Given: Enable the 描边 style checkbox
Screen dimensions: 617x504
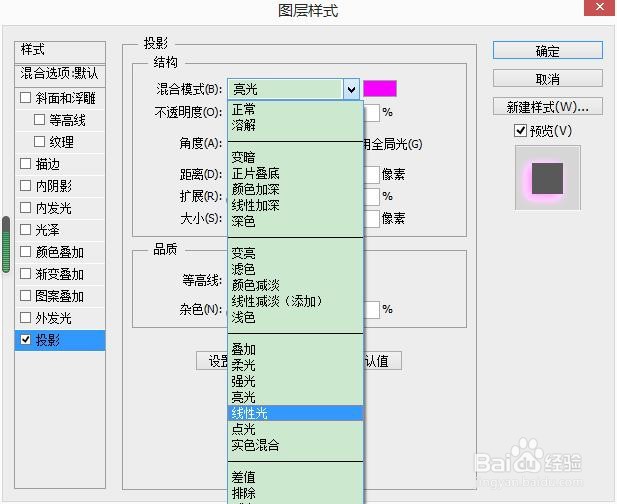Looking at the screenshot, I should click(x=25, y=163).
